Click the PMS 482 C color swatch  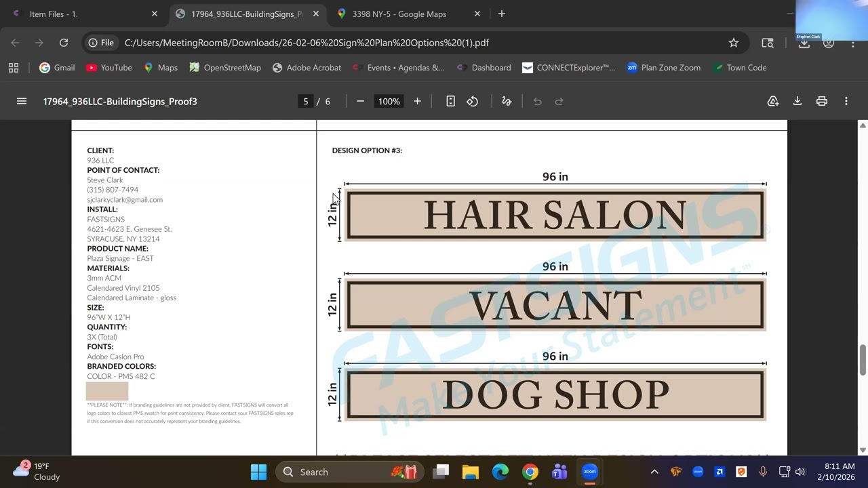(x=107, y=390)
